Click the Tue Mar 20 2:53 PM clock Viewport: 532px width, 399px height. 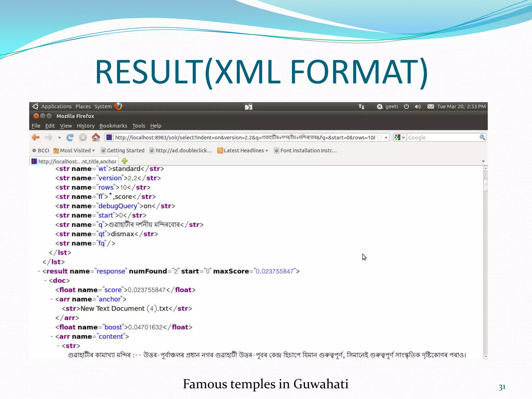pos(461,107)
